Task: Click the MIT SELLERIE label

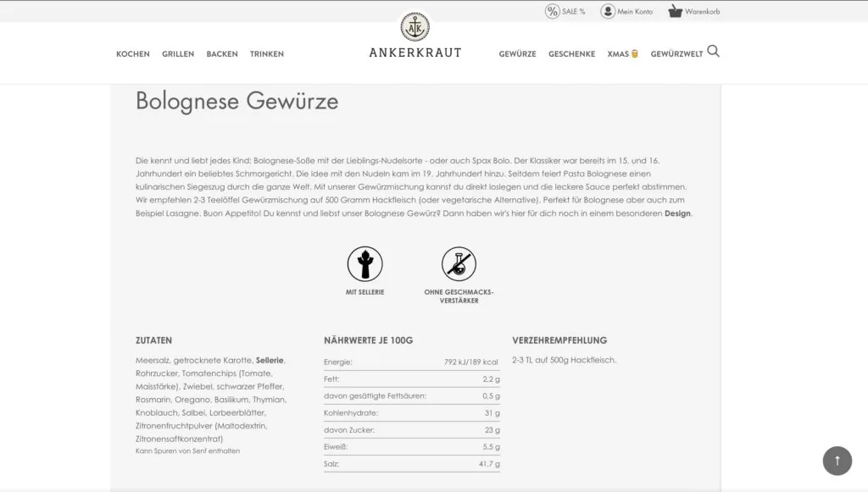Action: pos(364,292)
